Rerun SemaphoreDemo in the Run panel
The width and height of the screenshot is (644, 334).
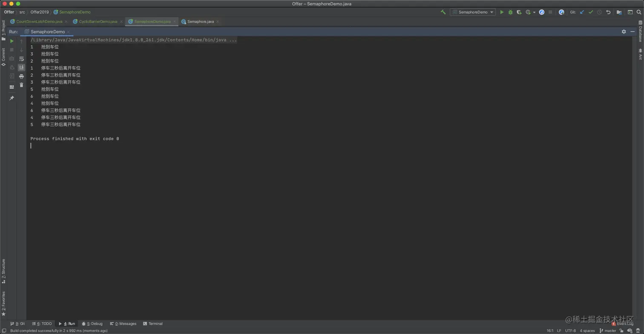tap(11, 41)
